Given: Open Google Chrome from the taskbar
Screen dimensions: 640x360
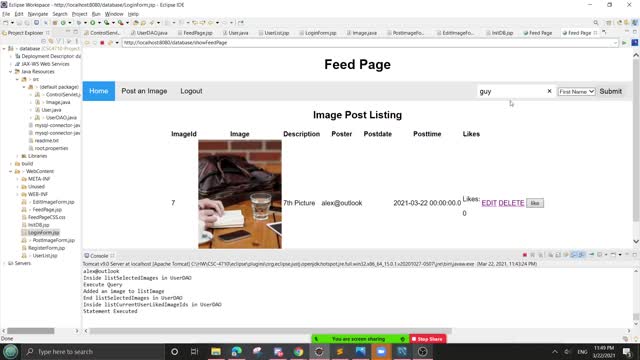Looking at the screenshot, I should 298,351.
